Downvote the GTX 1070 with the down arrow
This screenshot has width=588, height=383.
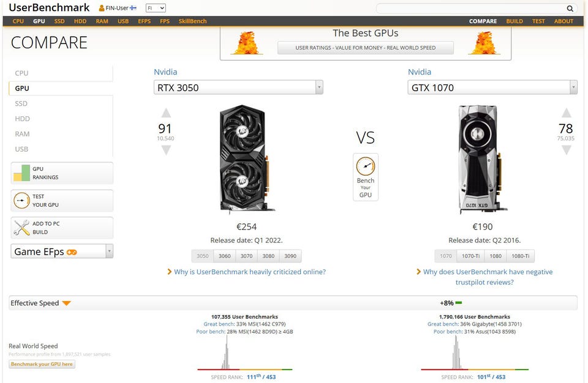click(566, 150)
